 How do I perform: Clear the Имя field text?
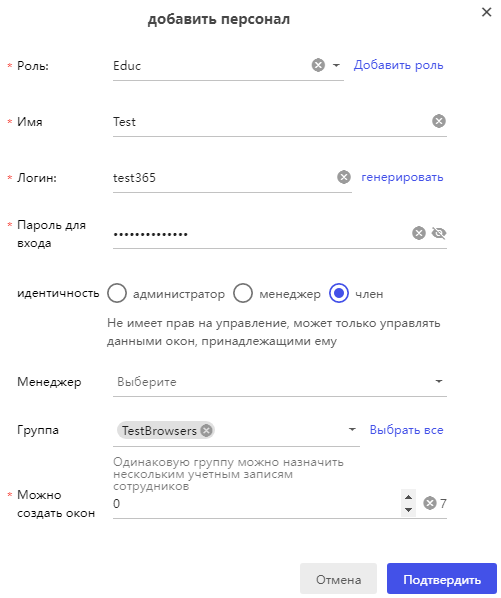439,121
